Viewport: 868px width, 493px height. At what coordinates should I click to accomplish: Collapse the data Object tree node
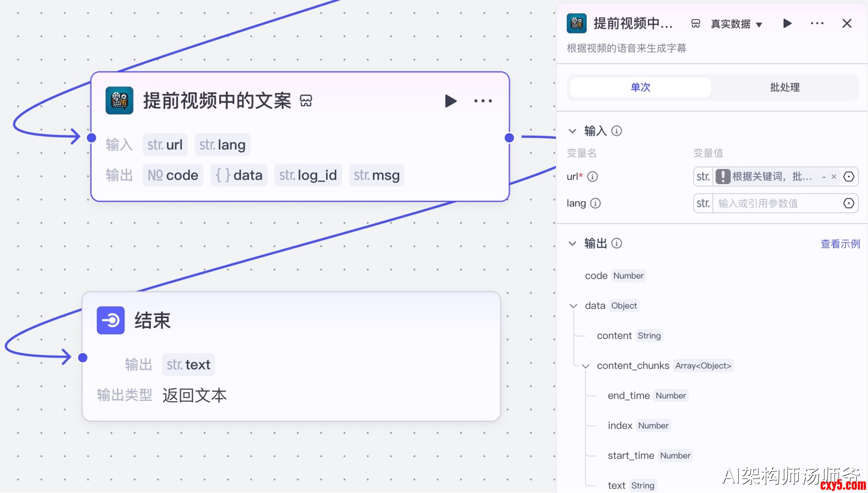(573, 306)
